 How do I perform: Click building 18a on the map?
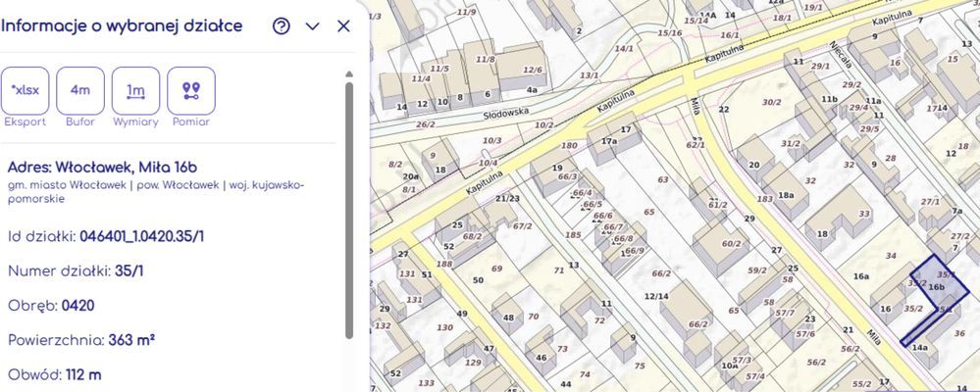pos(786,196)
